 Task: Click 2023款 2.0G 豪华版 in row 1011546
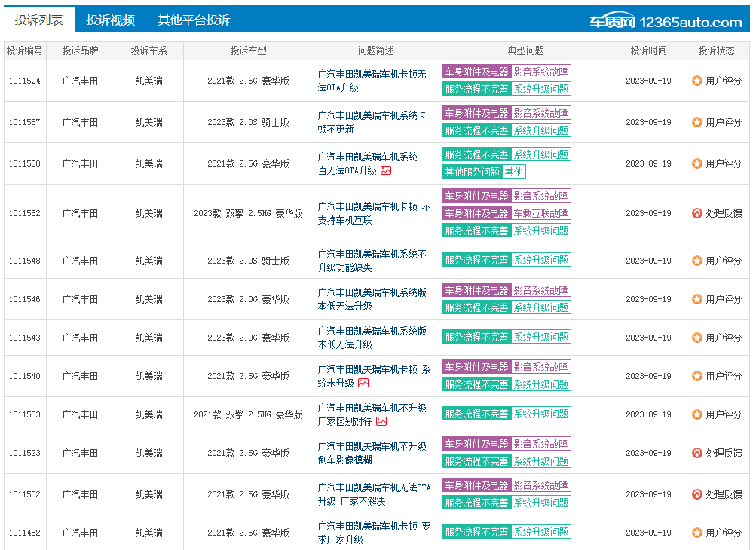tap(248, 299)
